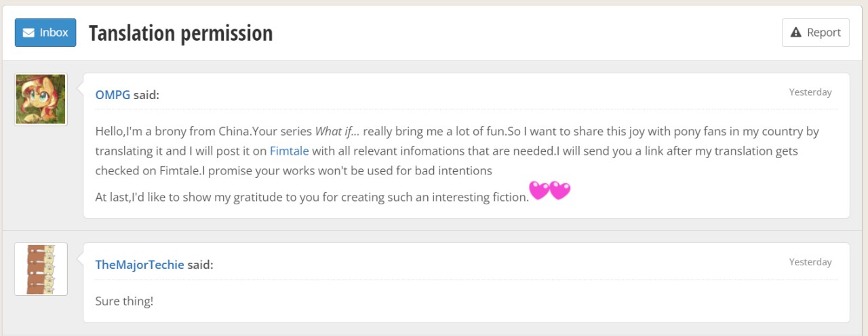Click the "Sure thing!" reply text

click(x=124, y=300)
